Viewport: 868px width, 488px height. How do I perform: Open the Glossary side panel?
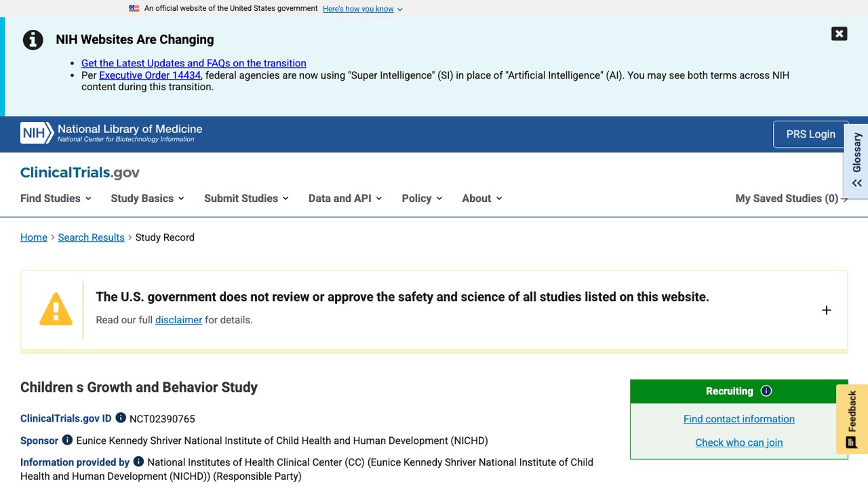pos(856,161)
